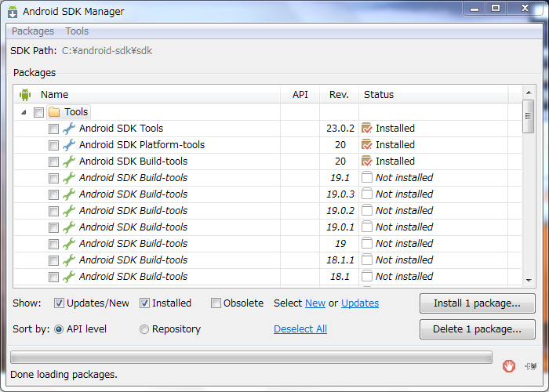Image resolution: width=549 pixels, height=392 pixels.
Task: Check the Tools folder checkbox
Action: (39, 112)
